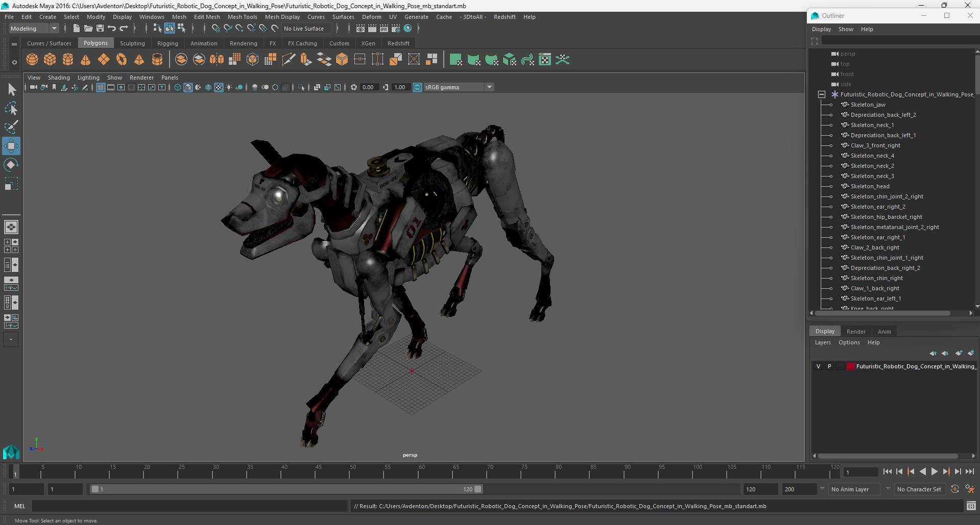Open the No Live Surface field
980x525 pixels.
pyautogui.click(x=307, y=29)
